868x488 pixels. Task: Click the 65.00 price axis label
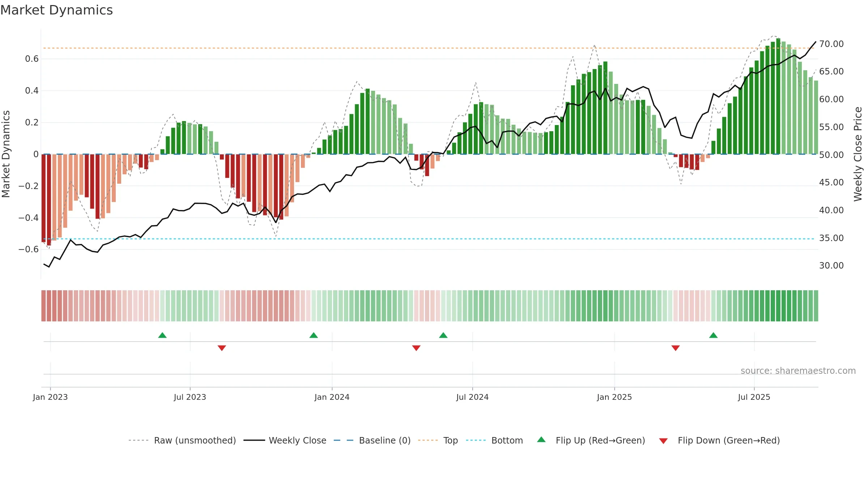click(831, 71)
